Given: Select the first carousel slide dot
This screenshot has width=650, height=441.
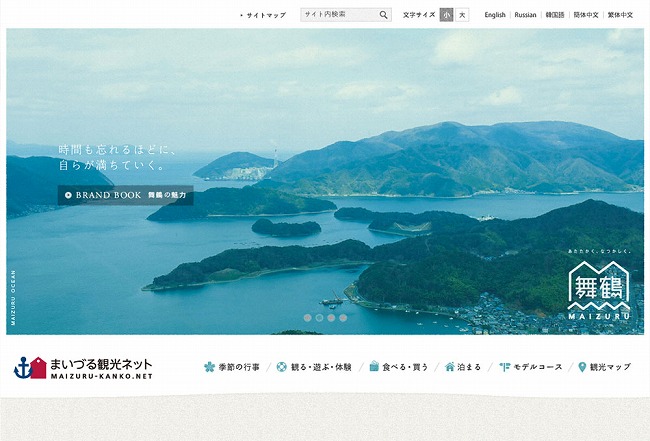Looking at the screenshot, I should [307, 318].
